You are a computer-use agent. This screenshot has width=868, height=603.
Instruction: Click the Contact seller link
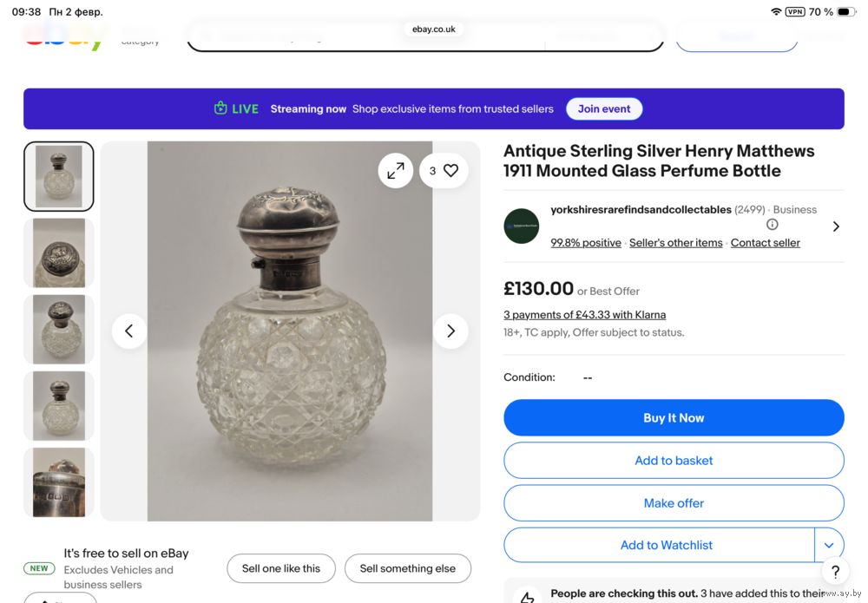(x=765, y=243)
